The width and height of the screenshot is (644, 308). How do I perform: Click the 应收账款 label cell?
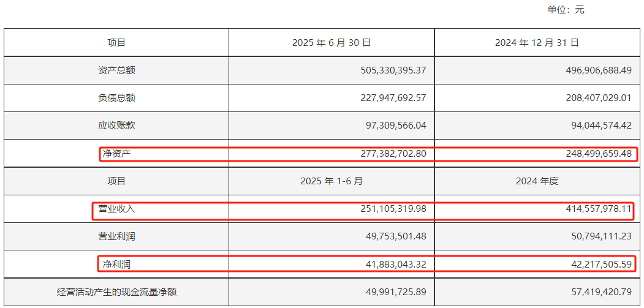(116, 126)
